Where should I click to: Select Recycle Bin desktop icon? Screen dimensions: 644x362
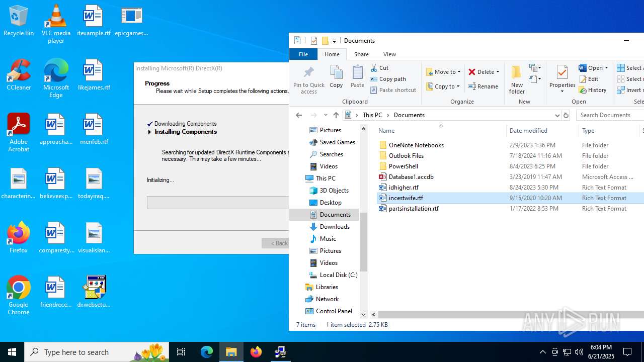click(x=19, y=21)
